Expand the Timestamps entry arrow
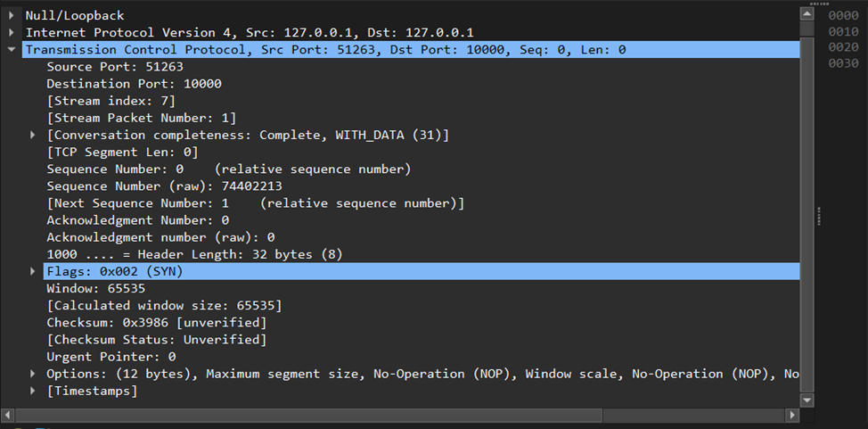Screen dimensions: 868x429 (33, 391)
